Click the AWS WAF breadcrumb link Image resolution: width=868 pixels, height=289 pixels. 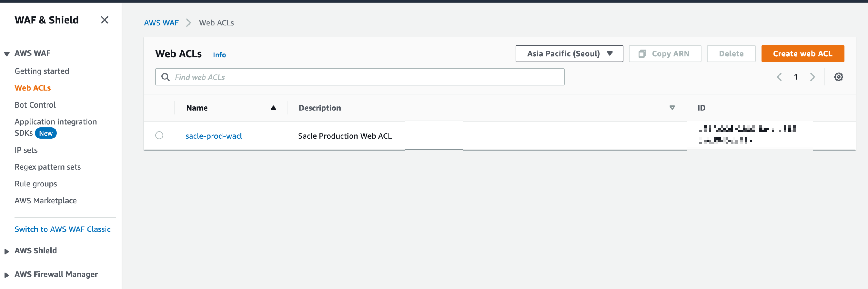[x=161, y=23]
